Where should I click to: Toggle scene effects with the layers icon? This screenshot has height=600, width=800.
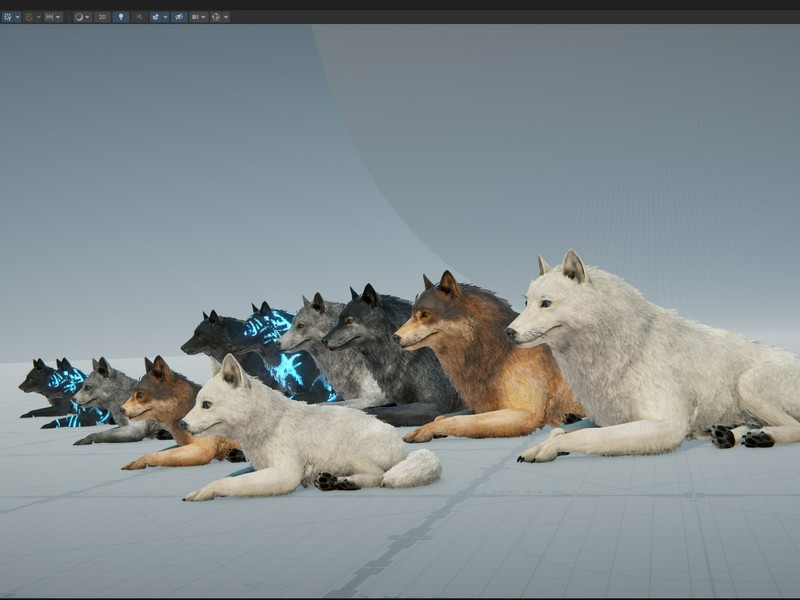tap(155, 17)
